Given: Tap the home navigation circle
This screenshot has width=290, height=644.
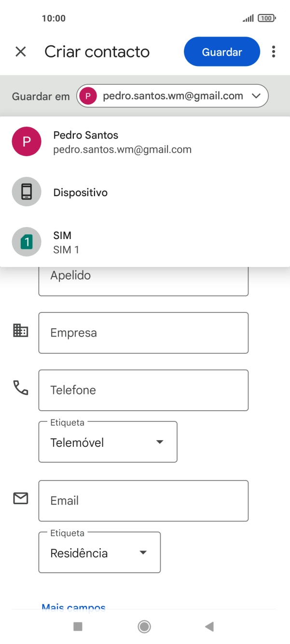Looking at the screenshot, I should (x=144, y=626).
